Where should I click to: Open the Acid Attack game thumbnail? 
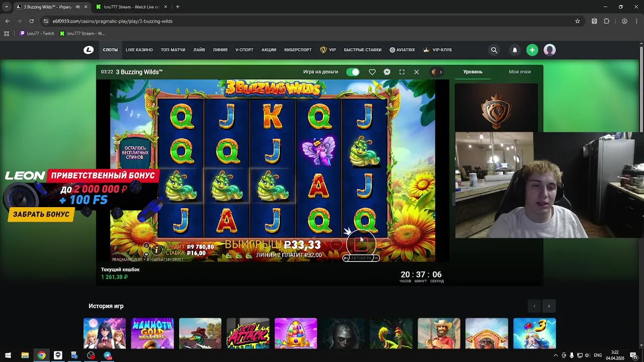[x=248, y=333]
